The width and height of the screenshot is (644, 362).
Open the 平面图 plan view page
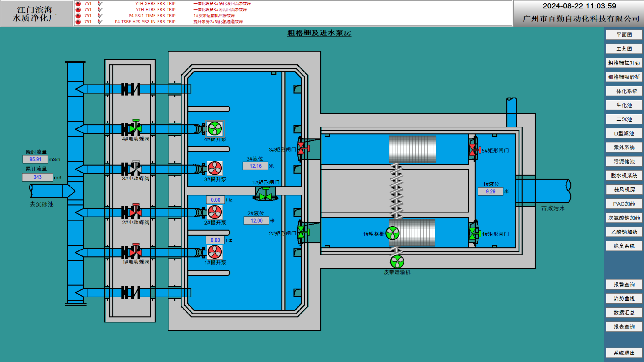(x=624, y=35)
